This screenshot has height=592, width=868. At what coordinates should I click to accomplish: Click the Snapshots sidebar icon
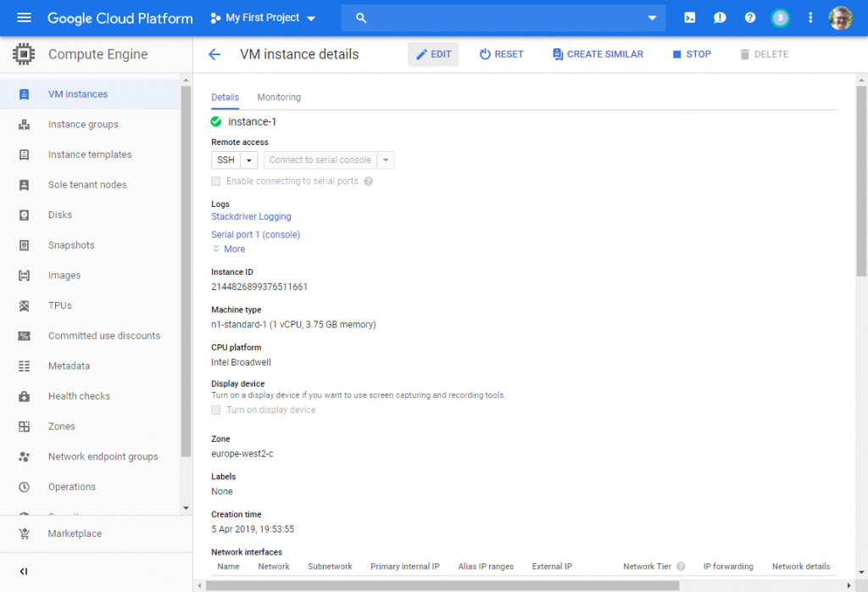(24, 245)
